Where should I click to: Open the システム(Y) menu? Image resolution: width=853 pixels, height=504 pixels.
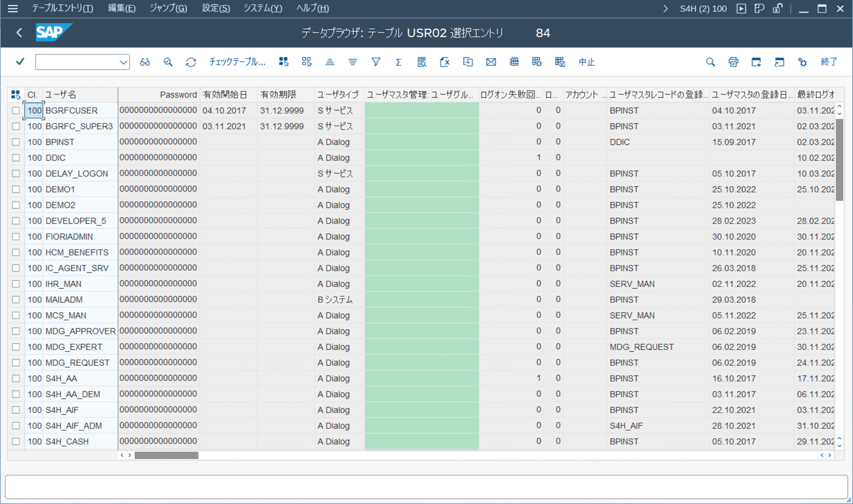[x=263, y=8]
